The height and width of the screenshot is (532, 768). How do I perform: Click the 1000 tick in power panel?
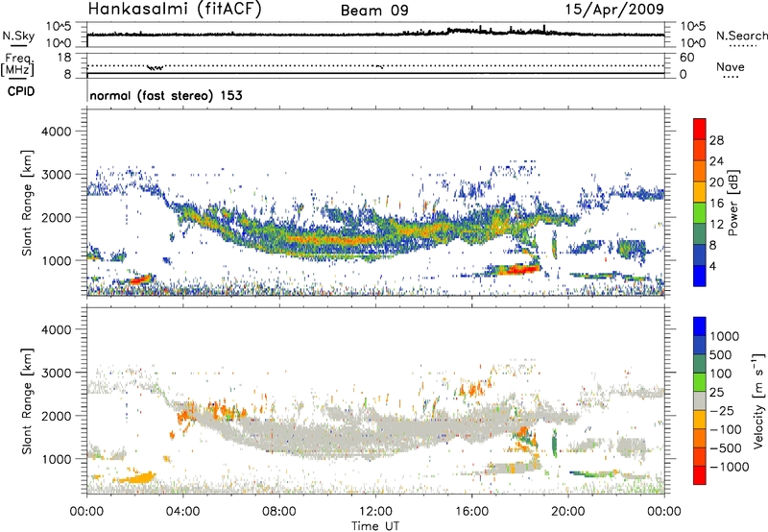56,260
